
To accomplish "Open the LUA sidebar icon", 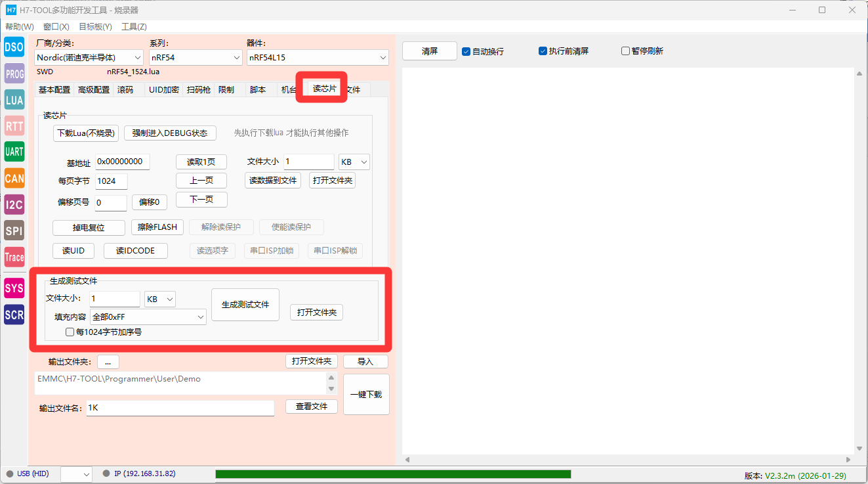I will tap(14, 100).
